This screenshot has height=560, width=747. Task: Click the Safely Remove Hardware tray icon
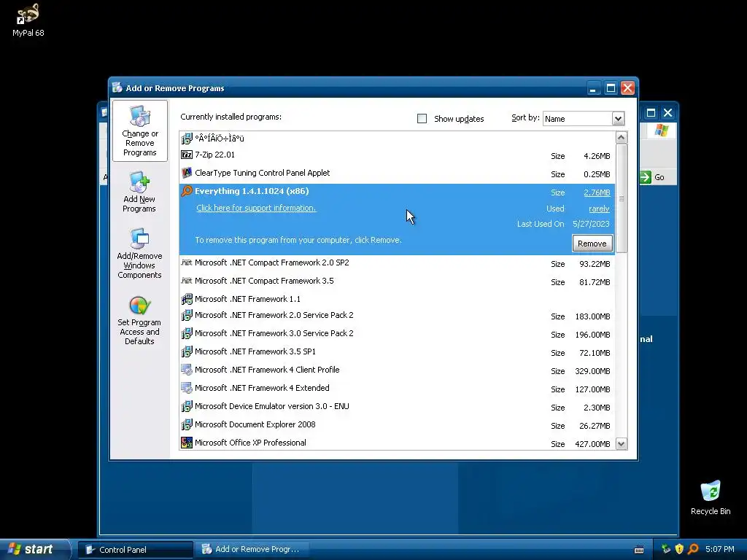[x=666, y=549]
